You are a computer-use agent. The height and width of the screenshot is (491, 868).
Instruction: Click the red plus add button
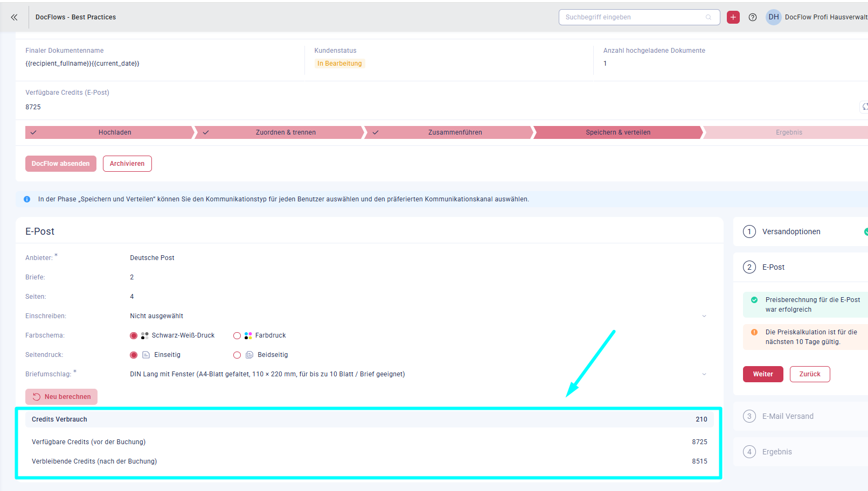733,17
